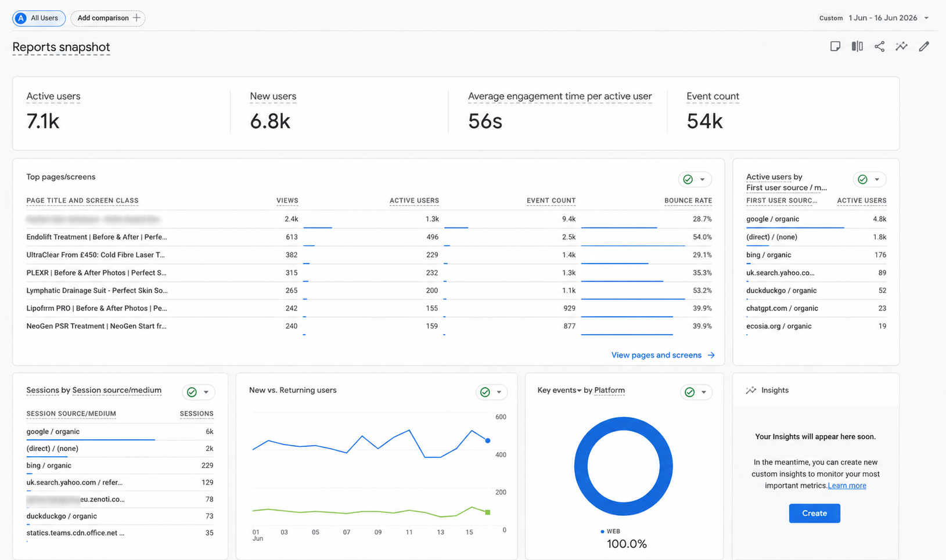This screenshot has height=560, width=946.
Task: Click the Insights panel sparkline icon
Action: pyautogui.click(x=751, y=391)
